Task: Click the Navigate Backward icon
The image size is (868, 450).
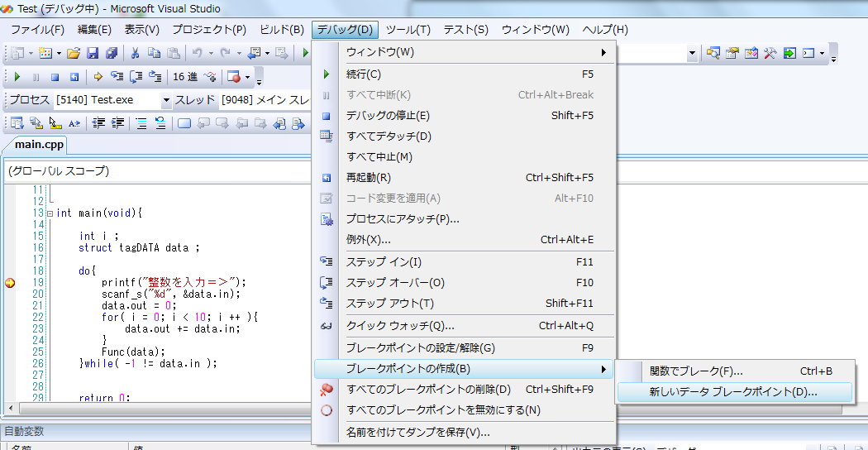Action: tap(255, 53)
